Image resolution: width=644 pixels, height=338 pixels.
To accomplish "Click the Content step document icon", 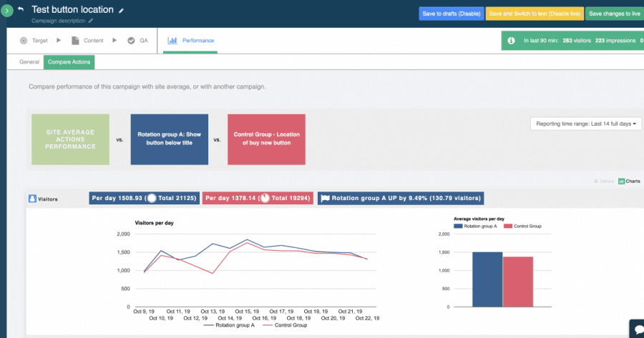I will 75,41.
